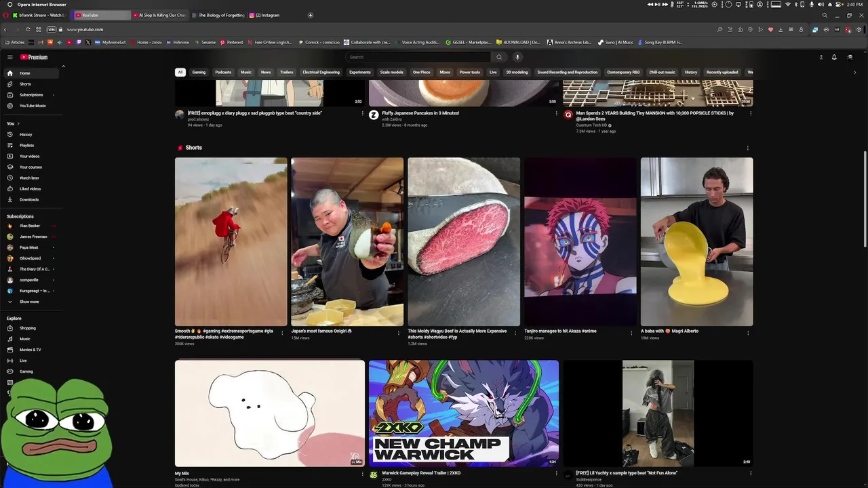Switch to The Biology of Forgetting tab
868x488 pixels.
point(218,15)
